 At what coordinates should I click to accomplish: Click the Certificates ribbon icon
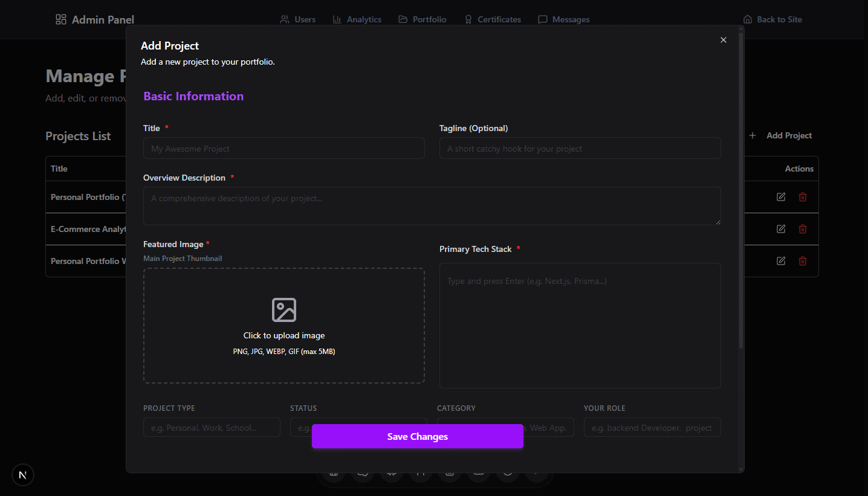pos(468,19)
